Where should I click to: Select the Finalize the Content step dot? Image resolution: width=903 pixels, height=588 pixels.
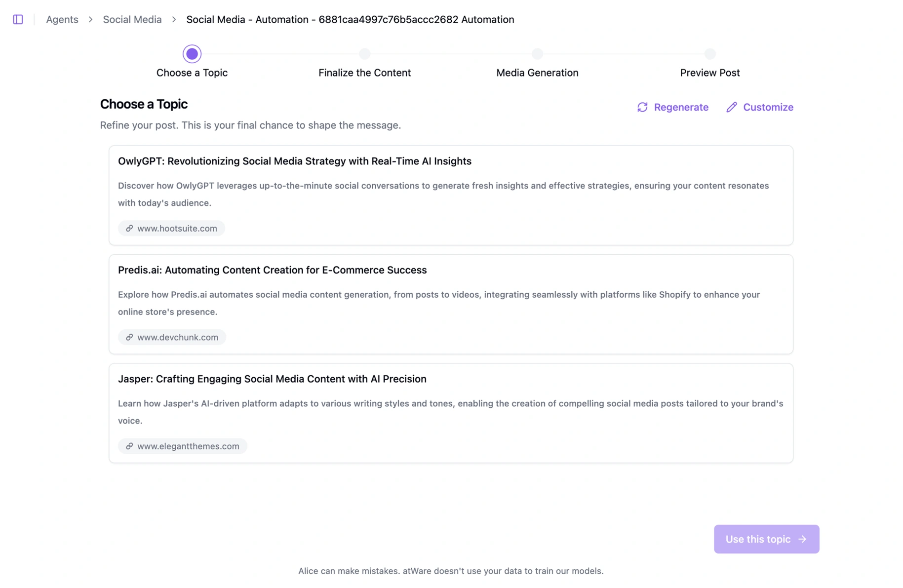tap(364, 54)
